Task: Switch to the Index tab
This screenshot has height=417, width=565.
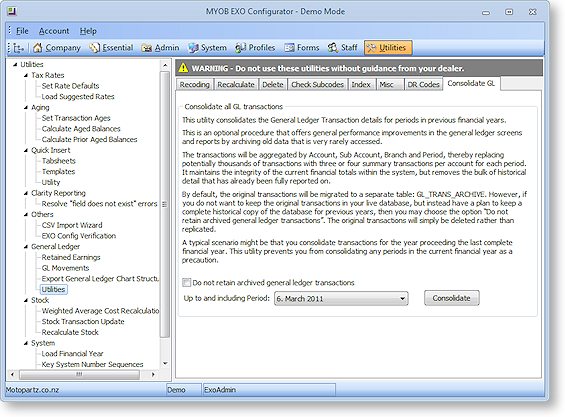Action: coord(361,84)
